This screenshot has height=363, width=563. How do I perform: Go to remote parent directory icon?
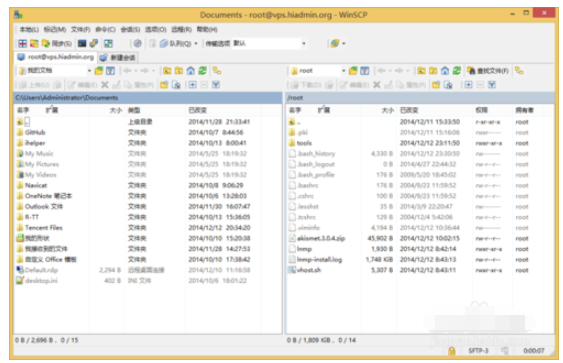click(421, 71)
